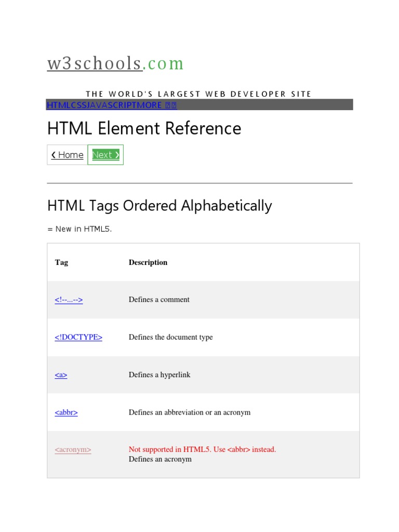Open the <!--...--> comment tag link

tap(69, 300)
